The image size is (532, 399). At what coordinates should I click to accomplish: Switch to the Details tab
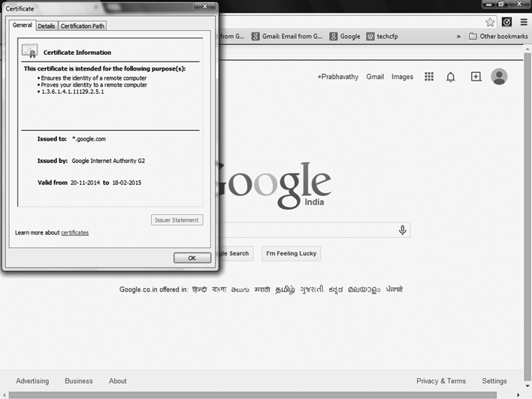click(x=47, y=26)
